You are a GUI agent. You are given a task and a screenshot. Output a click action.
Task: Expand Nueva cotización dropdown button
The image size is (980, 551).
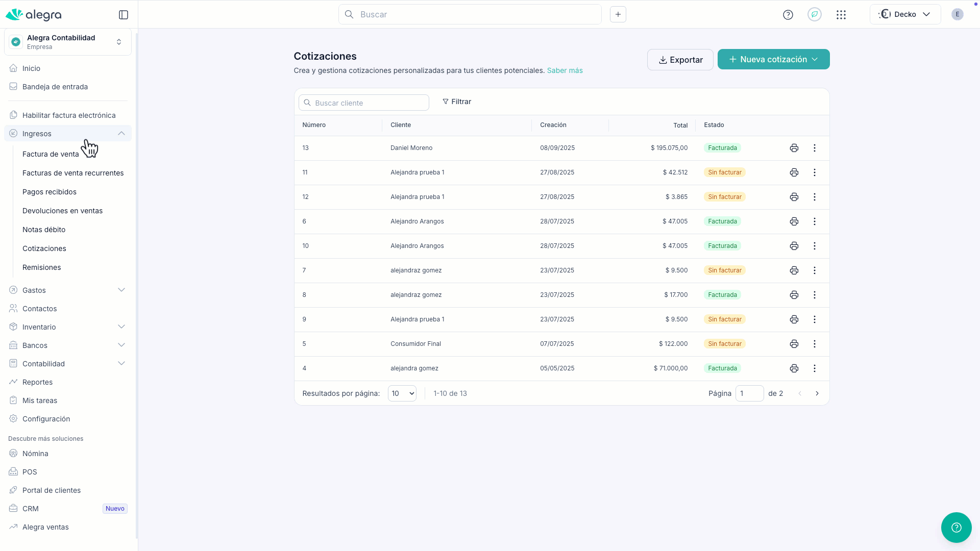tap(815, 59)
